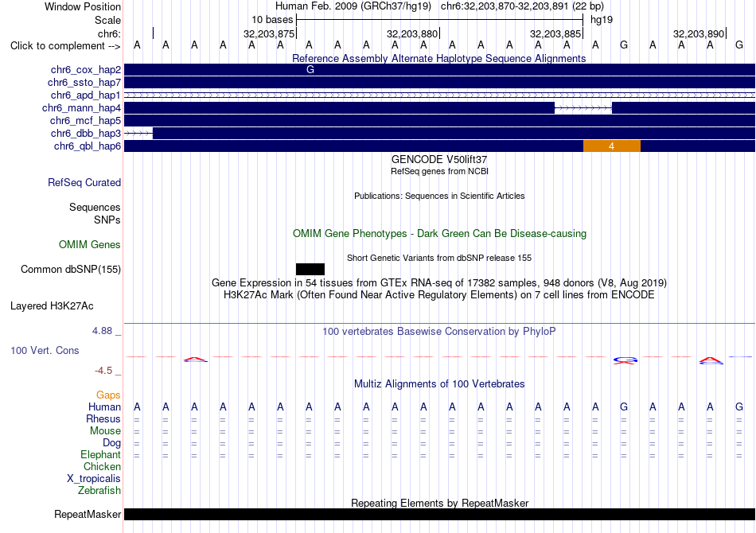Click the Reference Assembly Alternate Haplotype Sequence Alignments title
Screen dimensions: 756x533
(439, 58)
